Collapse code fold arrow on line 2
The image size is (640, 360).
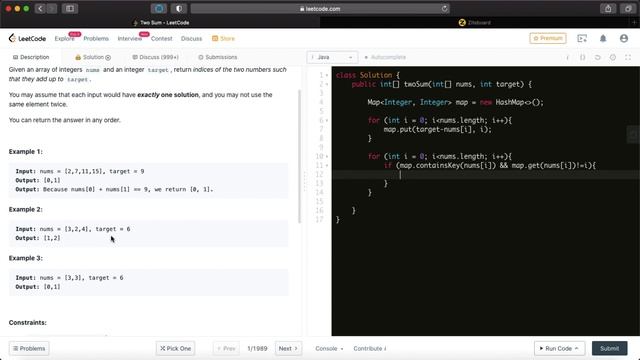coord(327,84)
